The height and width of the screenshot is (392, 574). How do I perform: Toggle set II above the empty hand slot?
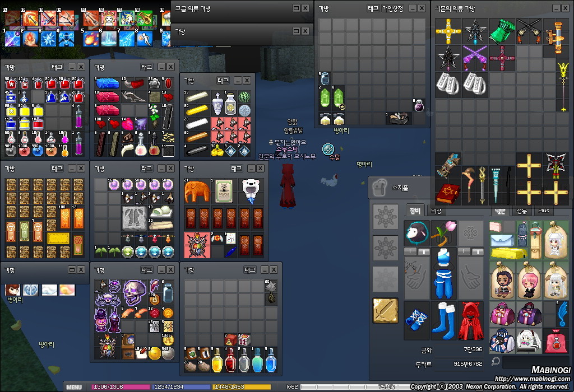click(478, 251)
